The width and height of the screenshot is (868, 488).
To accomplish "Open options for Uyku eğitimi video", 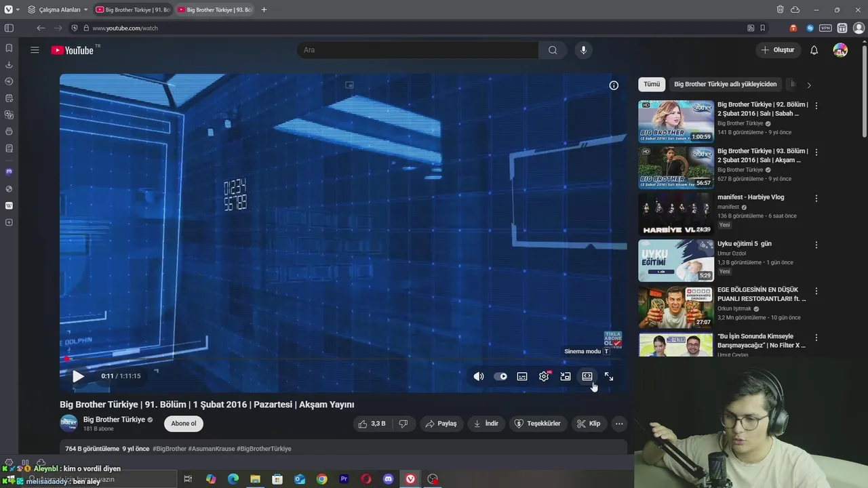I will coord(816,245).
